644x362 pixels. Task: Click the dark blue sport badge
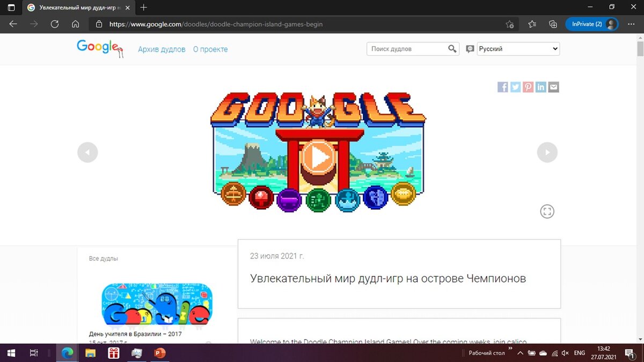click(x=376, y=197)
